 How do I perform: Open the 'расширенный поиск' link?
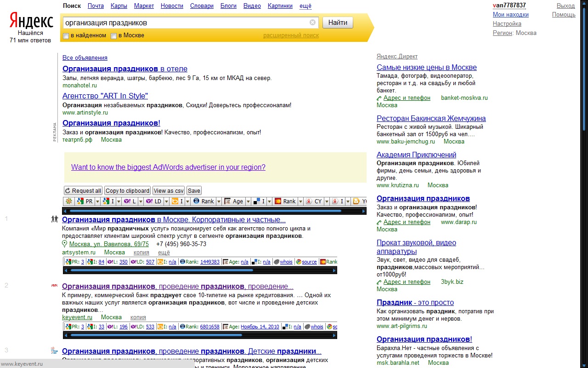(x=291, y=35)
